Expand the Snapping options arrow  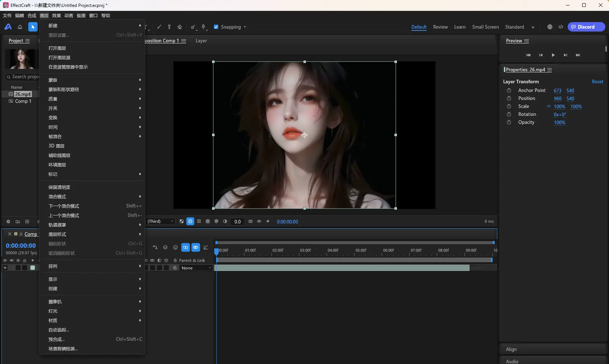(x=245, y=27)
